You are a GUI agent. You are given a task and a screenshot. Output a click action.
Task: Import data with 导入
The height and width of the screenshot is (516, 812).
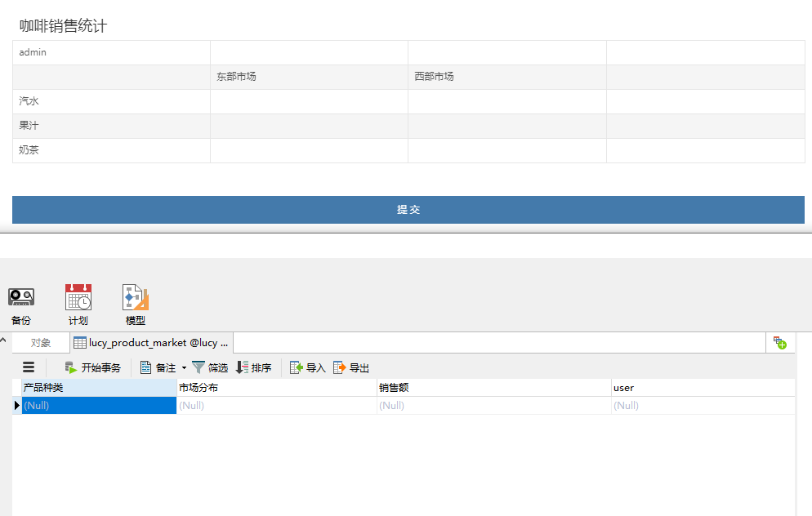(308, 368)
